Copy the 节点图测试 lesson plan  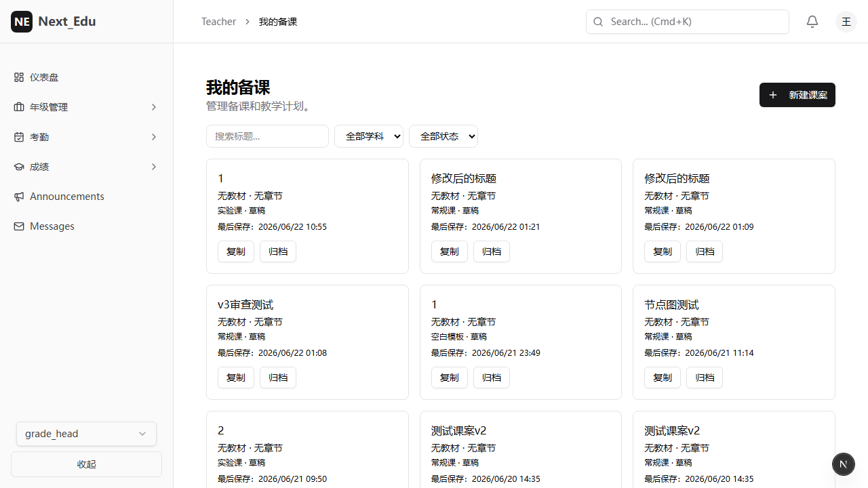click(663, 378)
